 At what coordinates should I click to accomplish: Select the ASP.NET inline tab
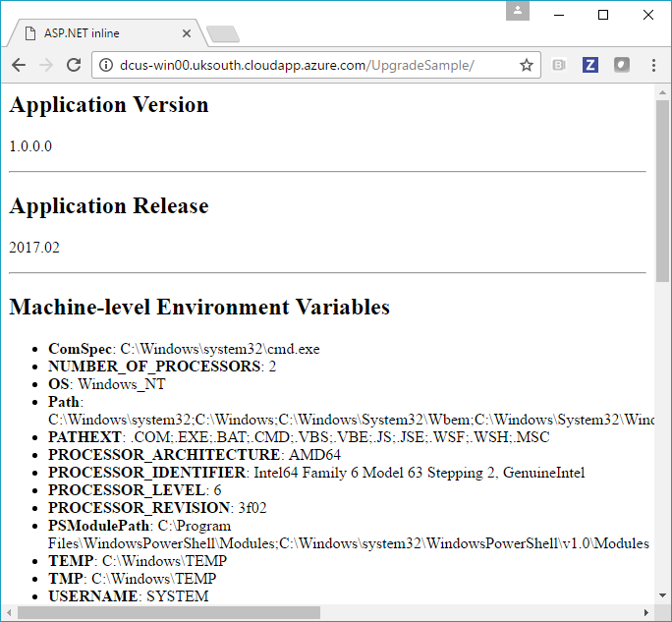click(x=105, y=33)
